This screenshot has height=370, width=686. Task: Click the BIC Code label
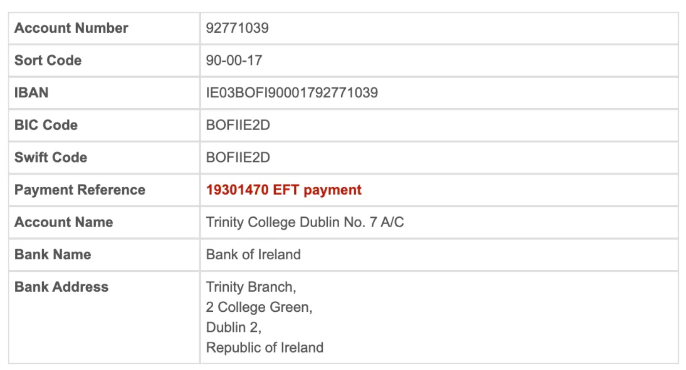point(46,125)
